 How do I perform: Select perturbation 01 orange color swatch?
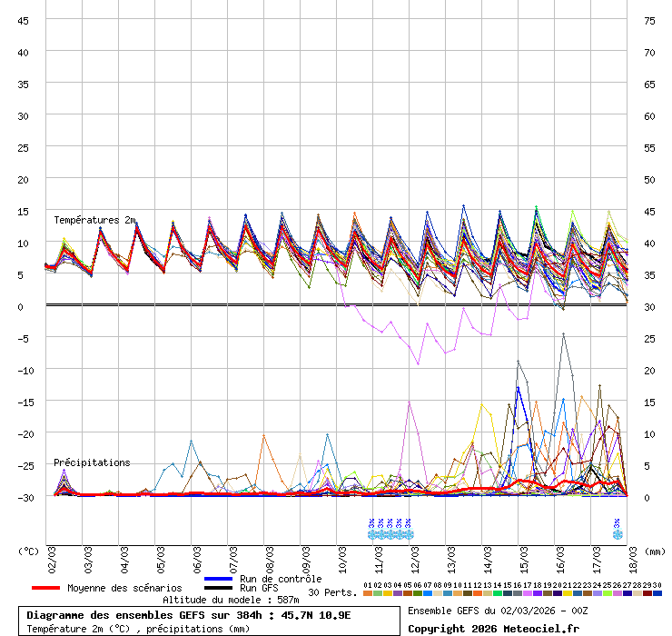(x=368, y=593)
